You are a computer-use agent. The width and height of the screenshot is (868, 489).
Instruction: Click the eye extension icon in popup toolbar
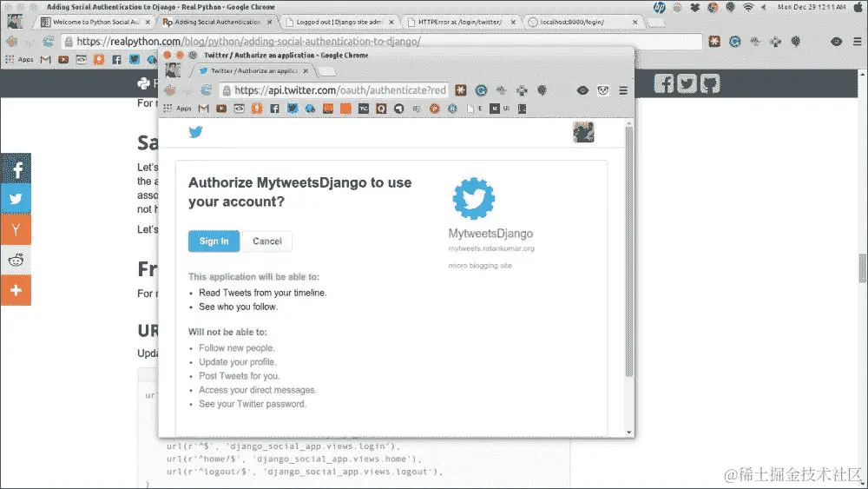click(x=582, y=90)
